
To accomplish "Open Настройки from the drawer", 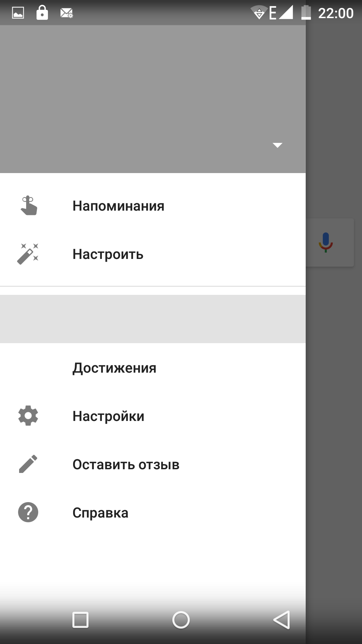I will (x=153, y=416).
